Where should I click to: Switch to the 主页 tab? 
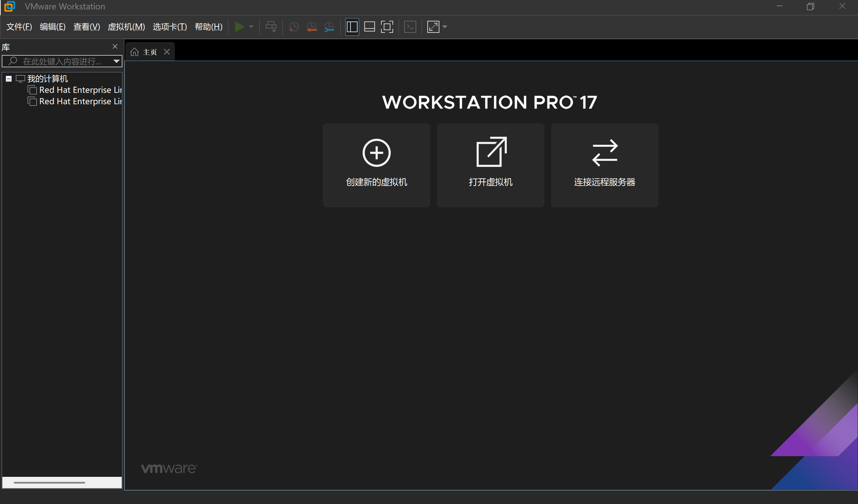click(x=150, y=52)
